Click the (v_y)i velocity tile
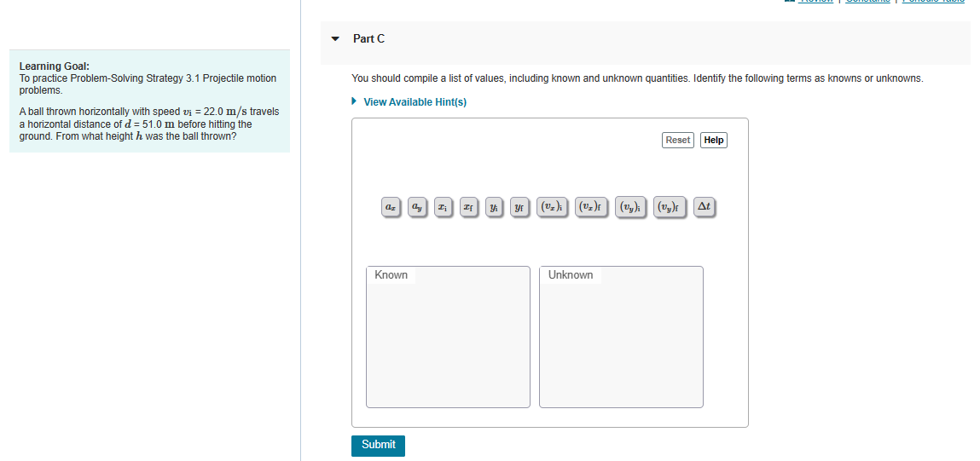Image resolution: width=980 pixels, height=461 pixels. tap(630, 206)
